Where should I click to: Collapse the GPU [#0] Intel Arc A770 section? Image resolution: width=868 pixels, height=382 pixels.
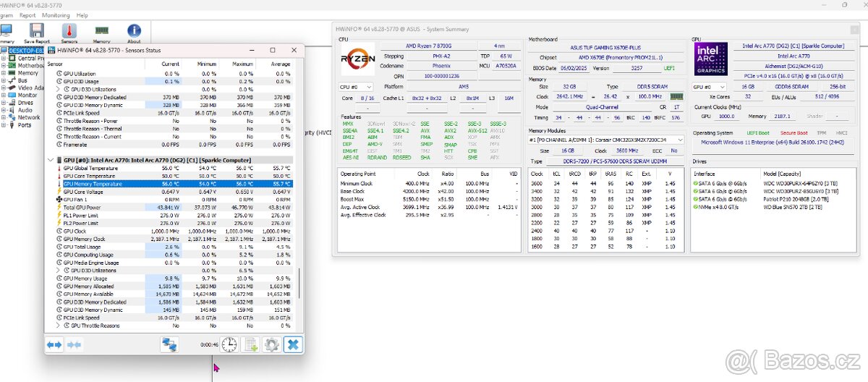[x=51, y=159]
